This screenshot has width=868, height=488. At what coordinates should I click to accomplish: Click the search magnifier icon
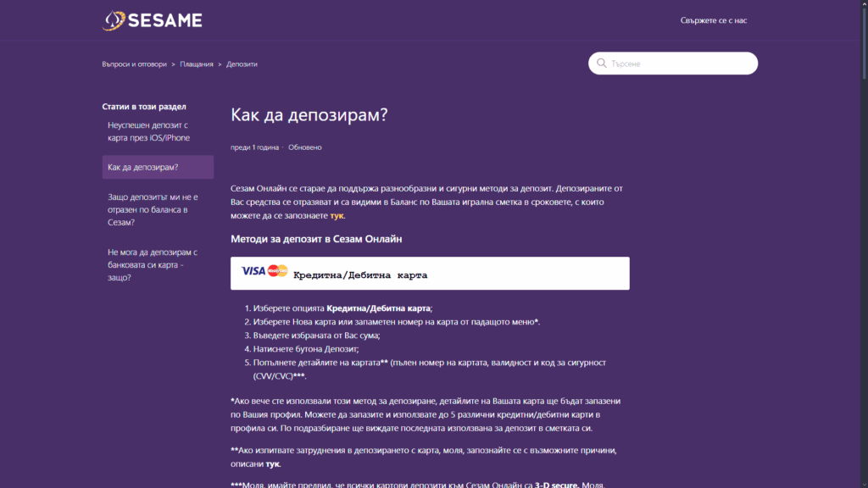[x=602, y=63]
